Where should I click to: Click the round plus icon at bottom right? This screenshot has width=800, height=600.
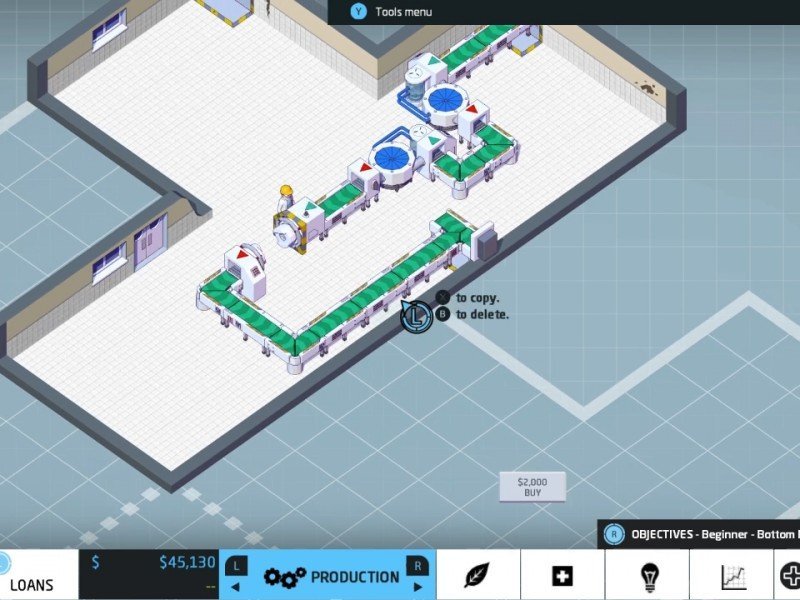pos(790,576)
